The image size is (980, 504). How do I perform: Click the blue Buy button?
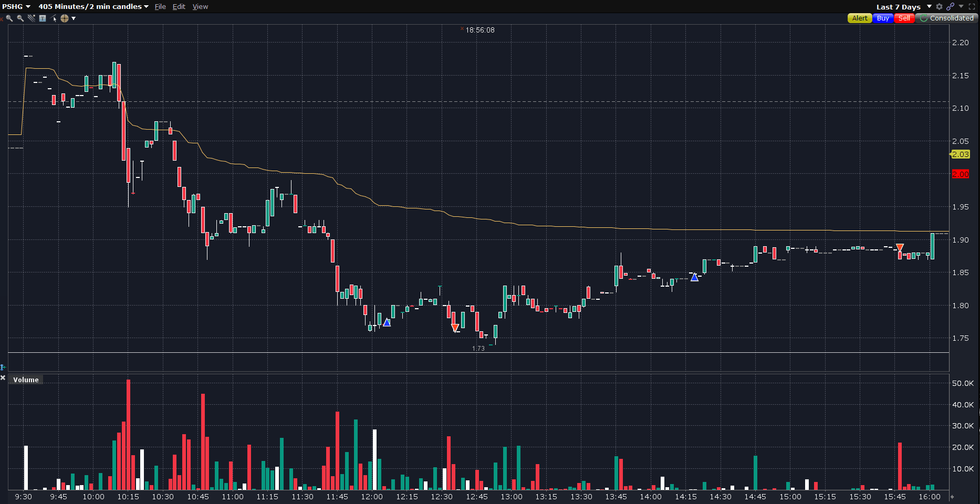[x=883, y=18]
